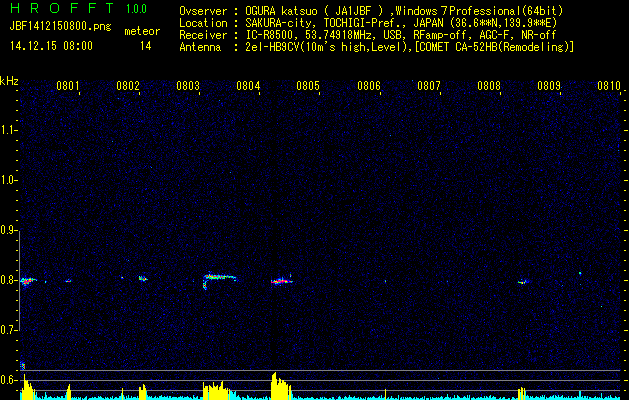Image resolution: width=629 pixels, height=400 pixels.
Task: Click the HROFFT program title
Action: [x=61, y=8]
